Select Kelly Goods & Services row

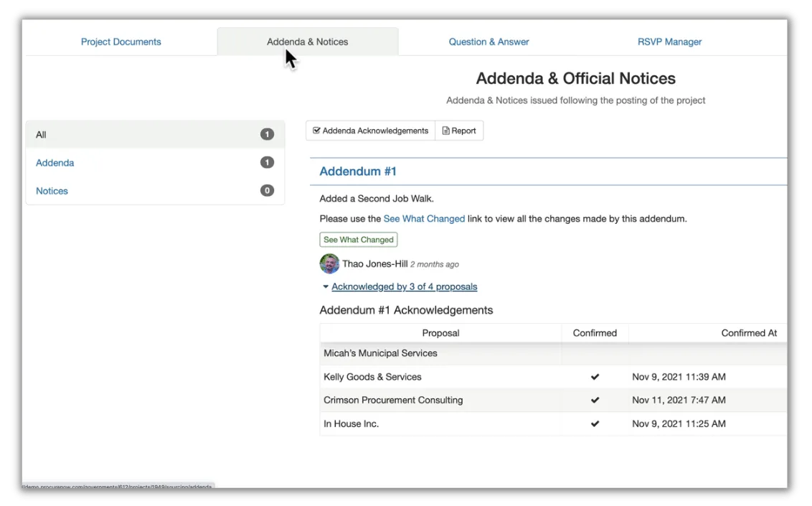click(553, 377)
